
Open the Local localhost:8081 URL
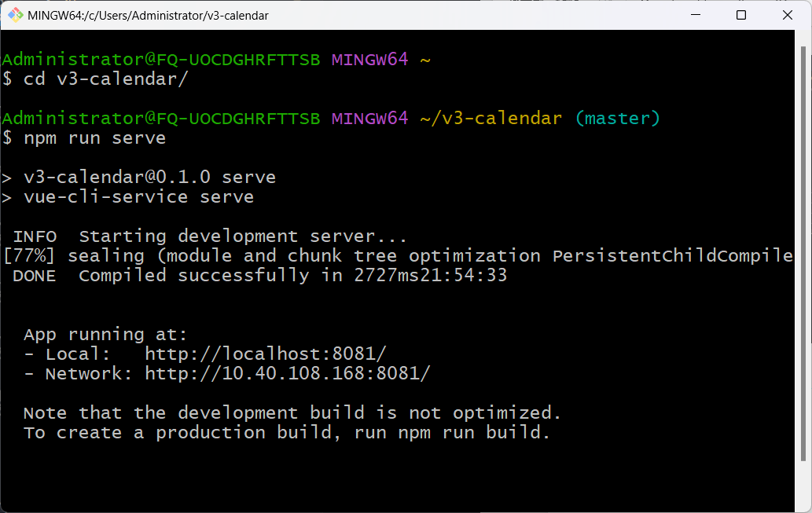click(266, 354)
